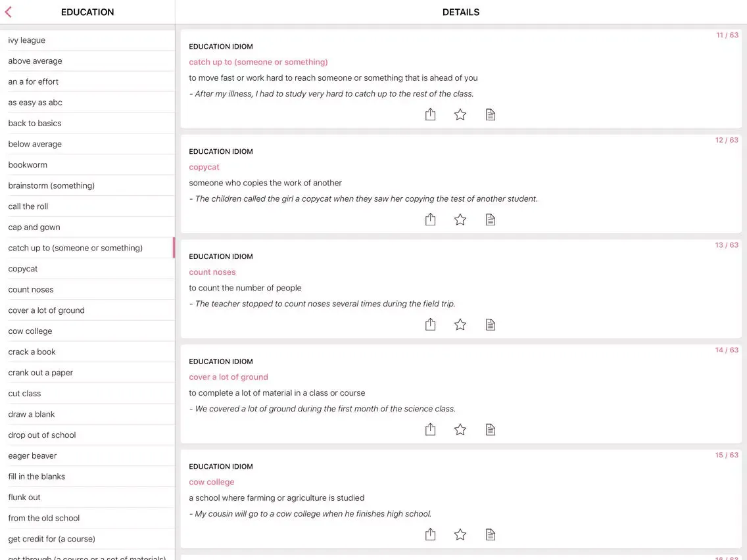The height and width of the screenshot is (560, 747).
Task: Choose 'from the old school' entry
Action: (x=87, y=518)
